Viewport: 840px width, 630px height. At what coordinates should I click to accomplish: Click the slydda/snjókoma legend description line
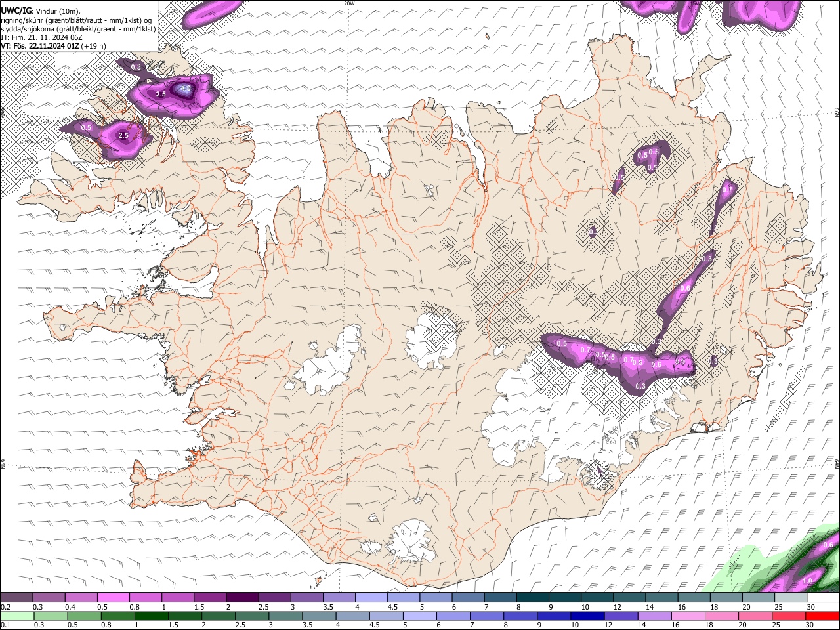point(78,29)
